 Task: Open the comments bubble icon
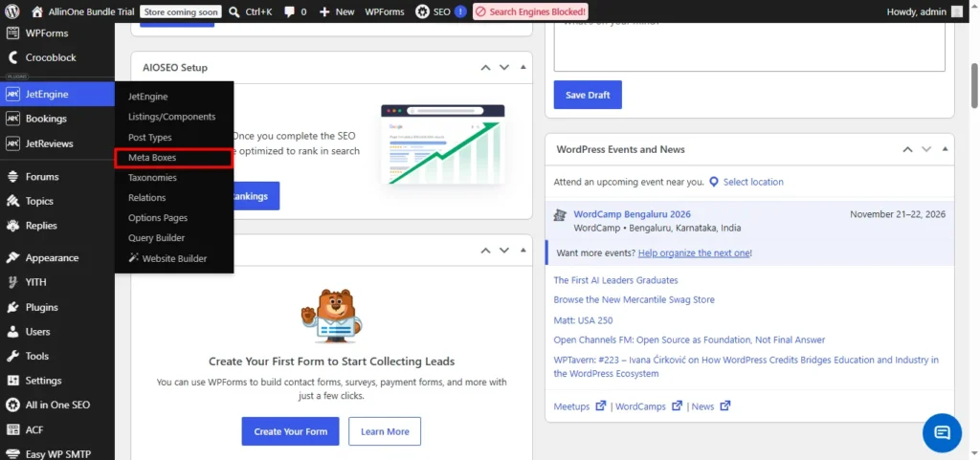[x=289, y=11]
